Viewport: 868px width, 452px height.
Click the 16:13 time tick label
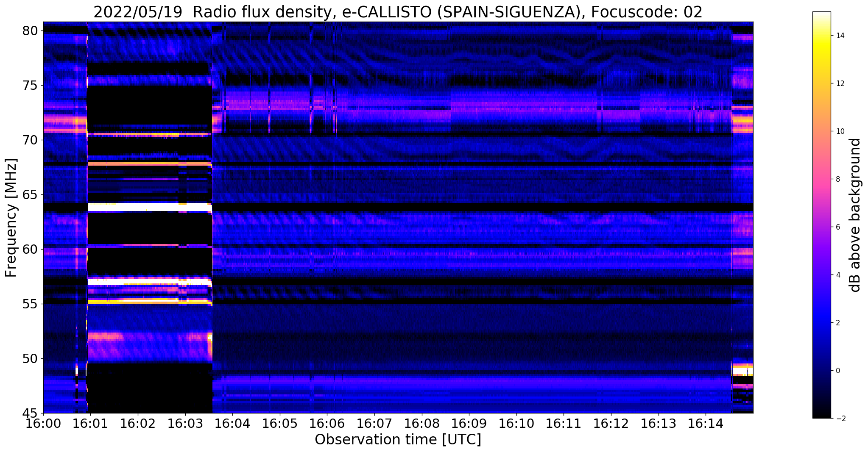659,423
